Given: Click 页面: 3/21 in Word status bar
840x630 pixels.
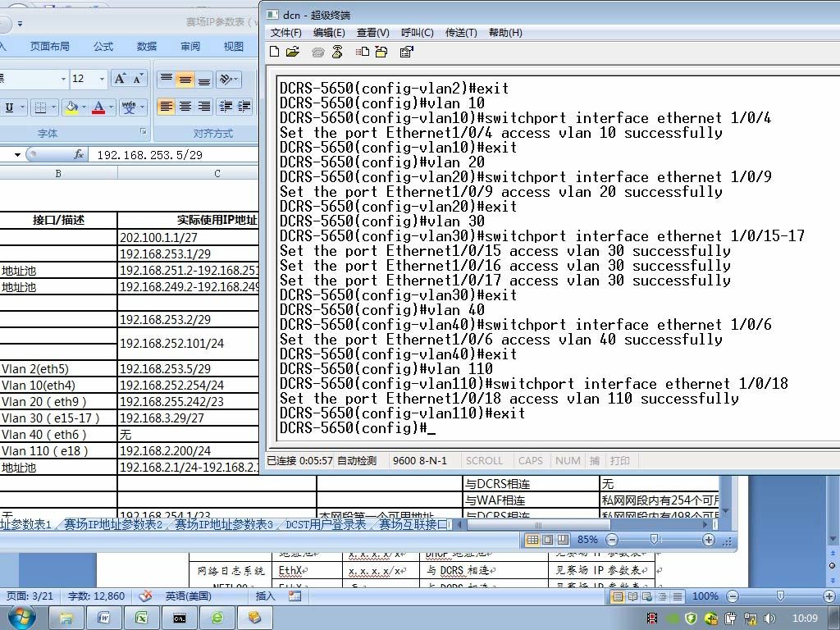Looking at the screenshot, I should click(x=30, y=596).
